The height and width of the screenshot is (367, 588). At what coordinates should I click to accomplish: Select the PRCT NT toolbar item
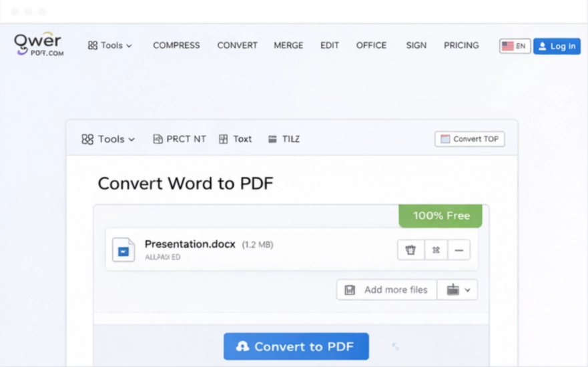(180, 139)
